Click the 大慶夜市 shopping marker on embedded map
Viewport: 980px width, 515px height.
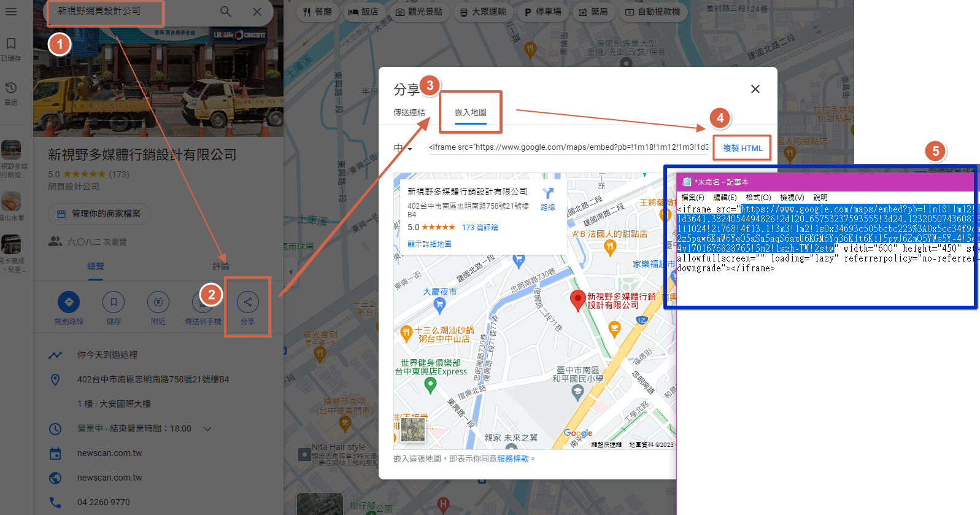(x=439, y=304)
